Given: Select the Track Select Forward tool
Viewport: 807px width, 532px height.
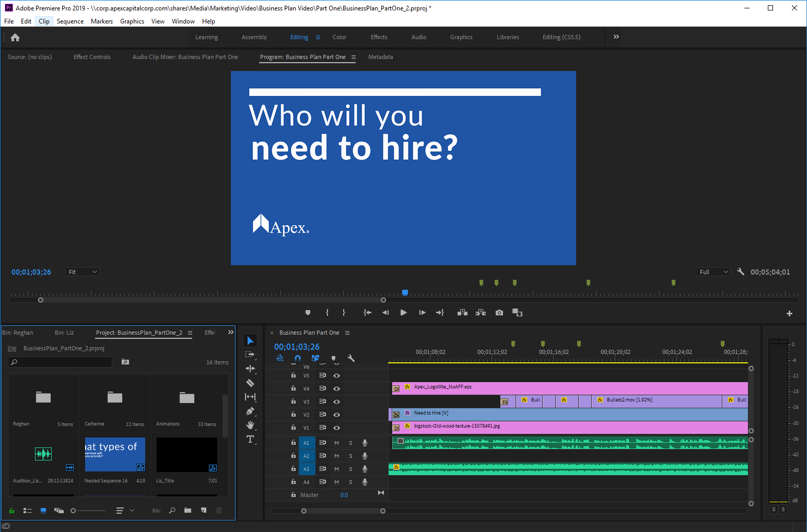Looking at the screenshot, I should (250, 354).
